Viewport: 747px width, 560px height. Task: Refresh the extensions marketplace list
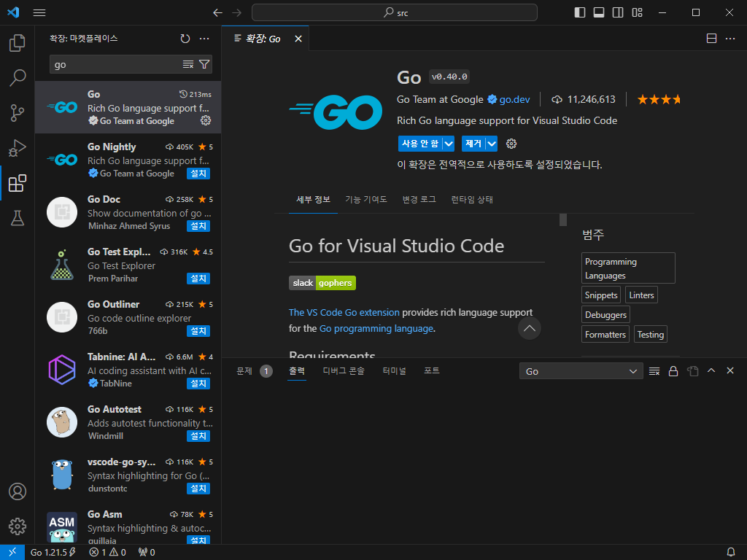point(185,39)
